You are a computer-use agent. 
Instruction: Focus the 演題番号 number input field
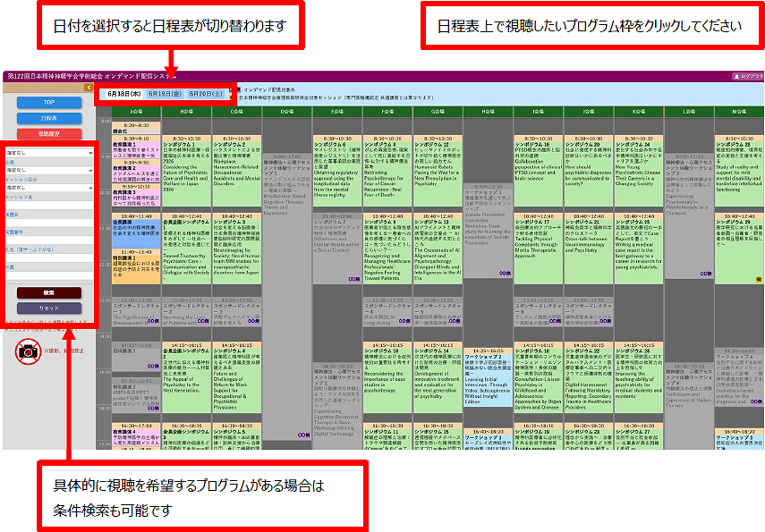(x=49, y=241)
